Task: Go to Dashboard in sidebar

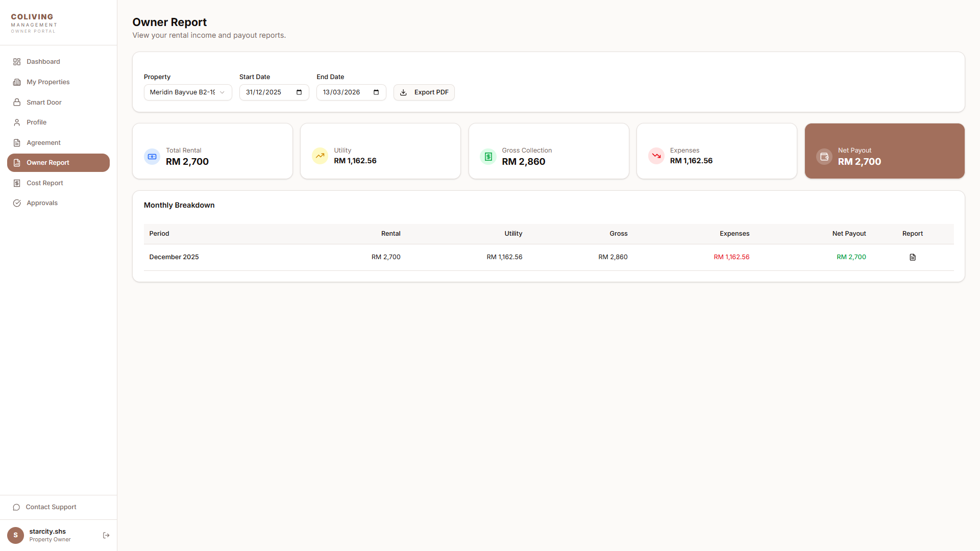Action: pos(43,62)
